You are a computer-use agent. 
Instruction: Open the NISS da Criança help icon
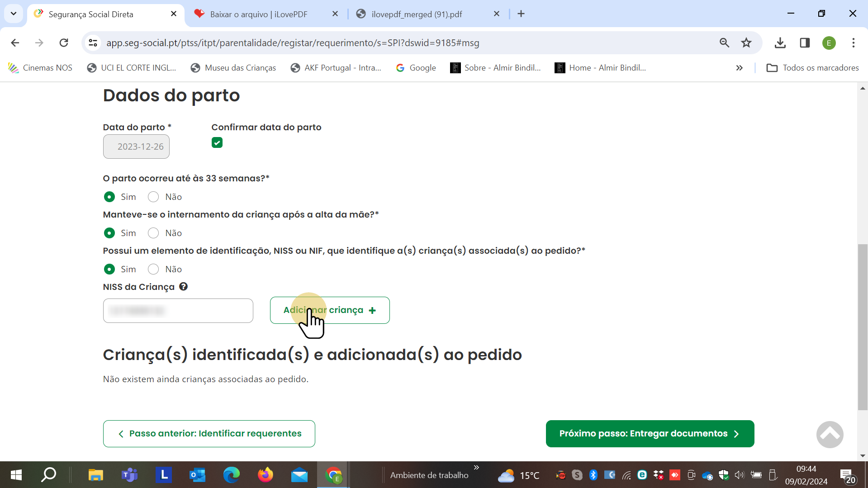(x=184, y=286)
